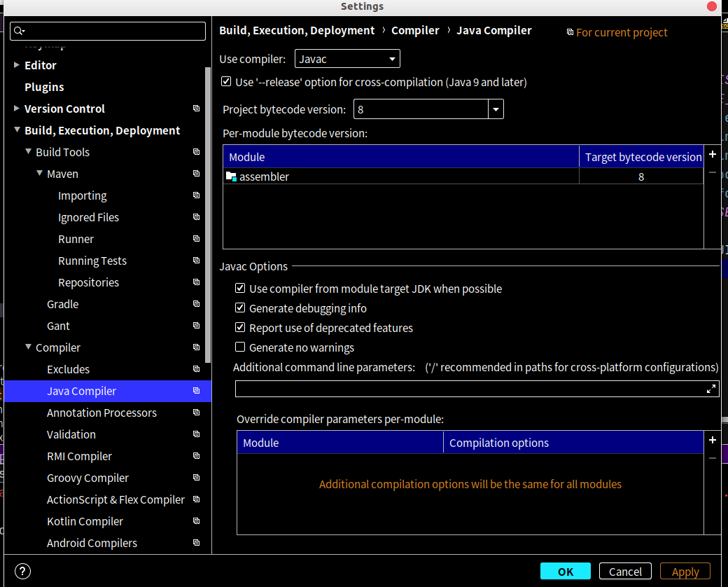Screen dimensions: 728x587
Task: Click the plus icon on the Override compiler parameters table
Action: (713, 440)
